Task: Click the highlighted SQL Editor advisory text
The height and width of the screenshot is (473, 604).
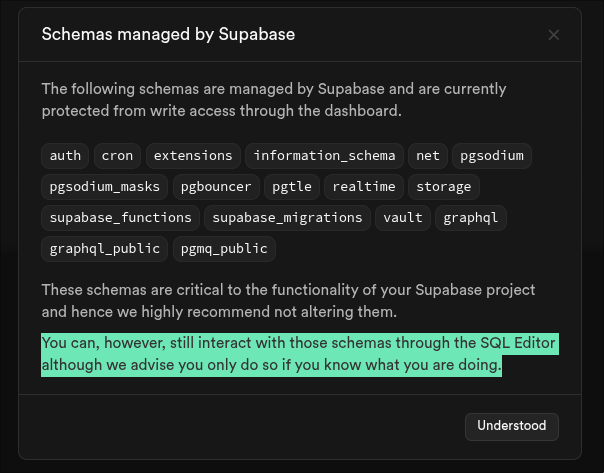Action: tap(298, 355)
